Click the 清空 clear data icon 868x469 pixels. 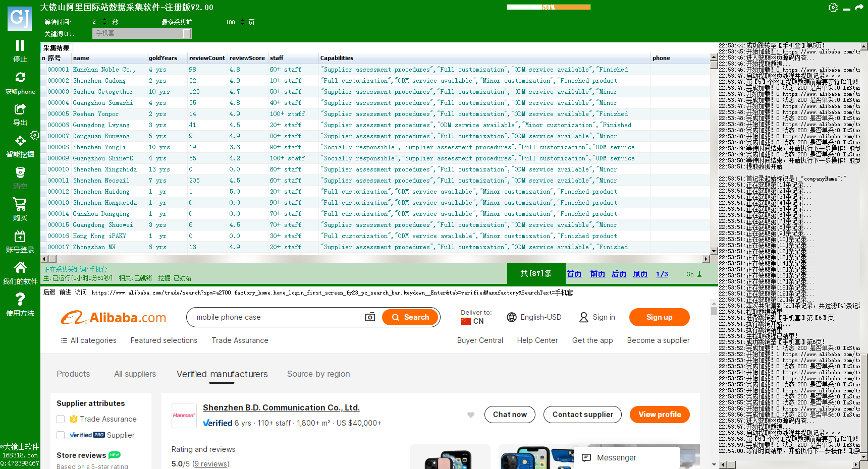[20, 173]
